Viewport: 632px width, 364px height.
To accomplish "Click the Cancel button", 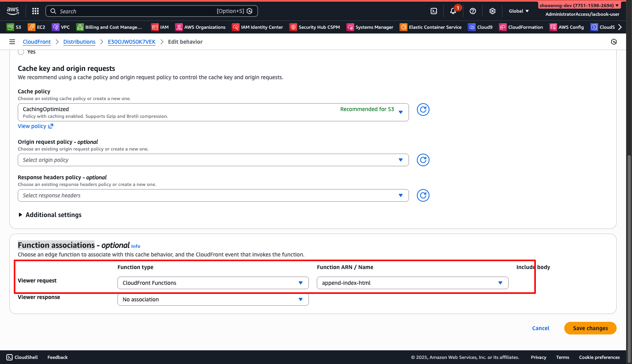I will [x=541, y=328].
